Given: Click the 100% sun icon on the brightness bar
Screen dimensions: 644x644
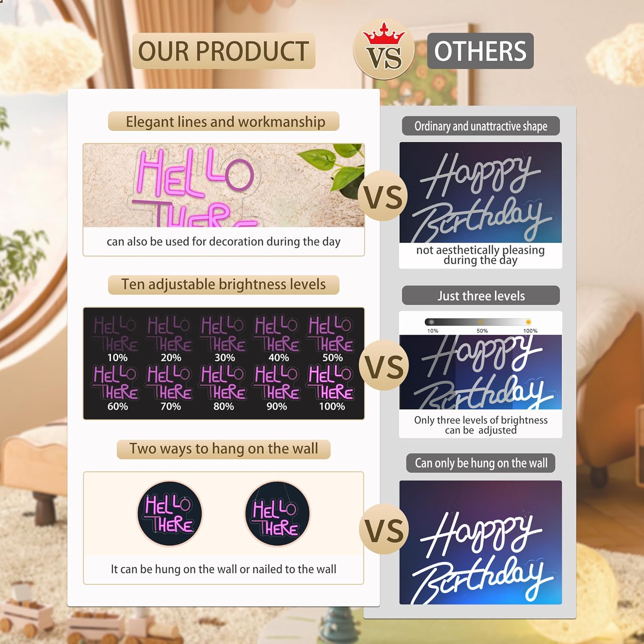Looking at the screenshot, I should [x=529, y=322].
